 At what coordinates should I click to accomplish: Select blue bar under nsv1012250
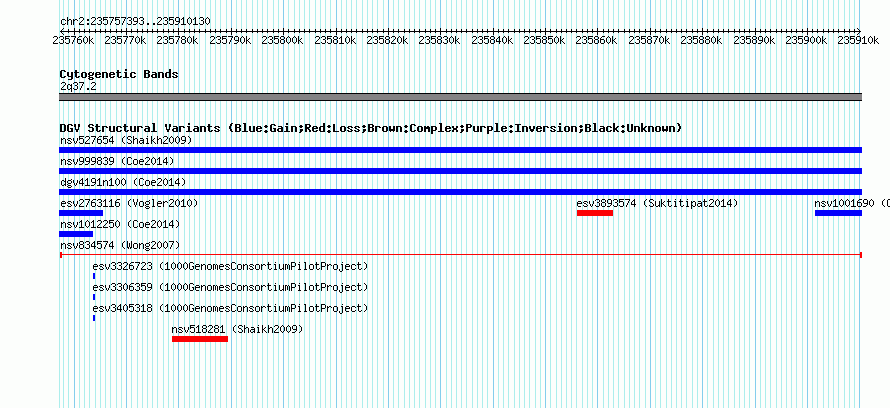[76, 234]
